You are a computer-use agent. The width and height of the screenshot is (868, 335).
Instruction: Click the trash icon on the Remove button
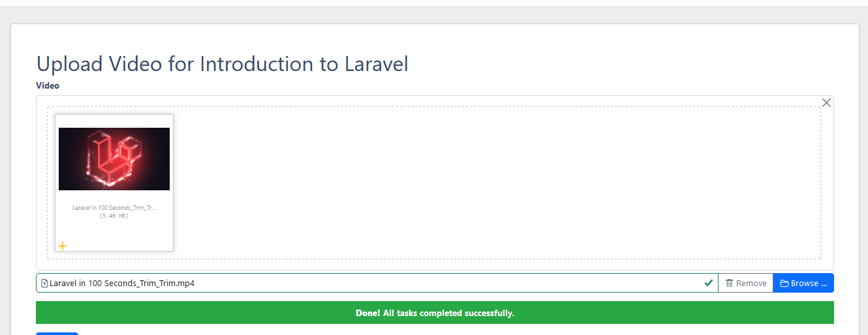729,284
